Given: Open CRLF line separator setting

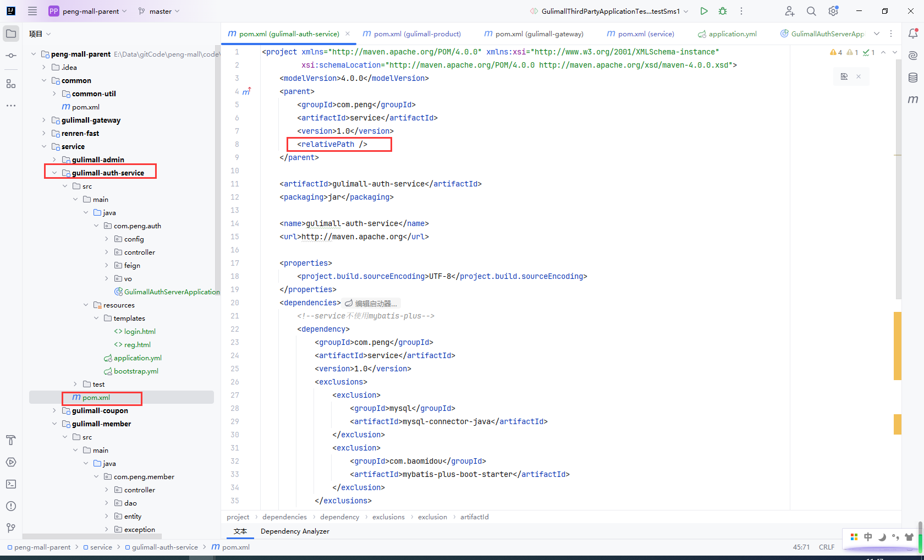Looking at the screenshot, I should point(827,547).
